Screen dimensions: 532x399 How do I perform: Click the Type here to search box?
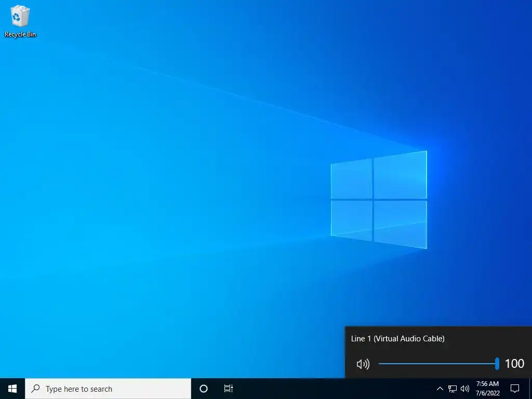tap(108, 389)
